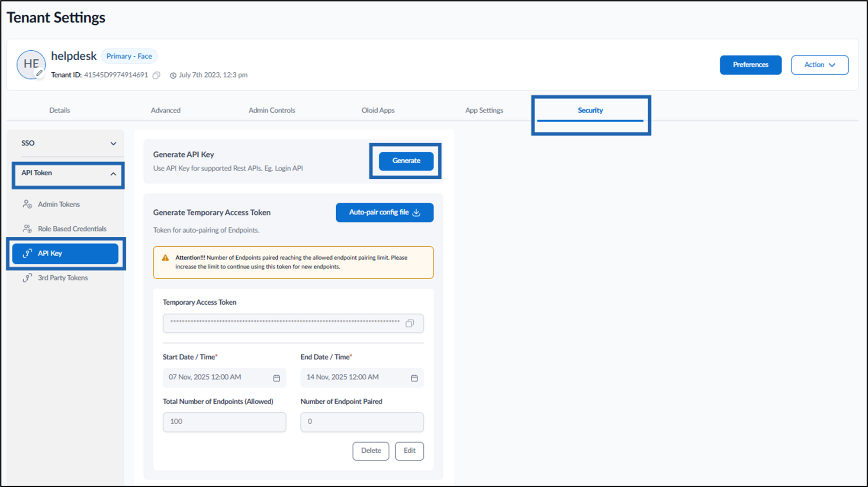This screenshot has height=487, width=868.
Task: Click the Number of Endpoint Paired field
Action: click(x=362, y=422)
